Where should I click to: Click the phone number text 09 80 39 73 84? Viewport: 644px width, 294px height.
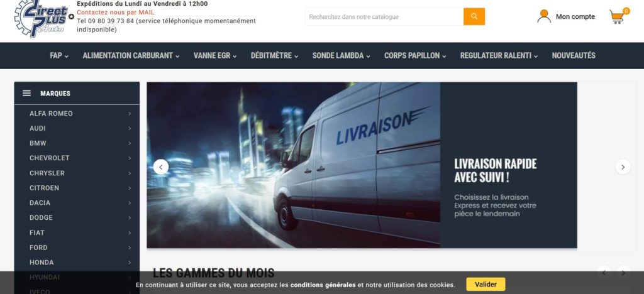point(110,21)
